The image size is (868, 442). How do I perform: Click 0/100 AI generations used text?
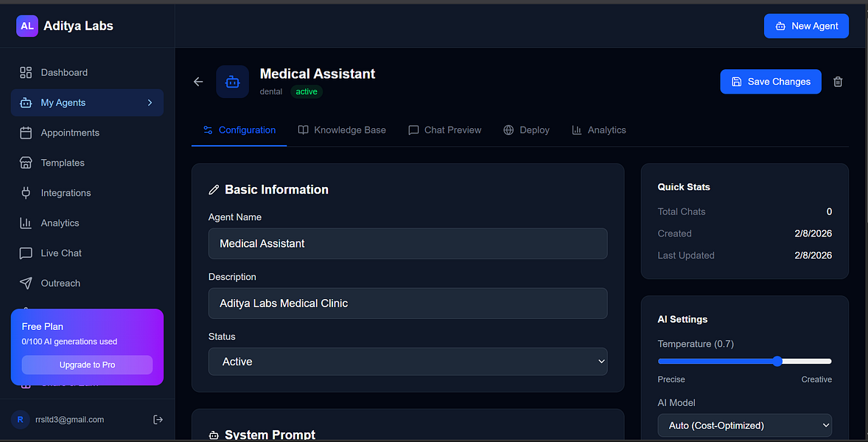(69, 342)
